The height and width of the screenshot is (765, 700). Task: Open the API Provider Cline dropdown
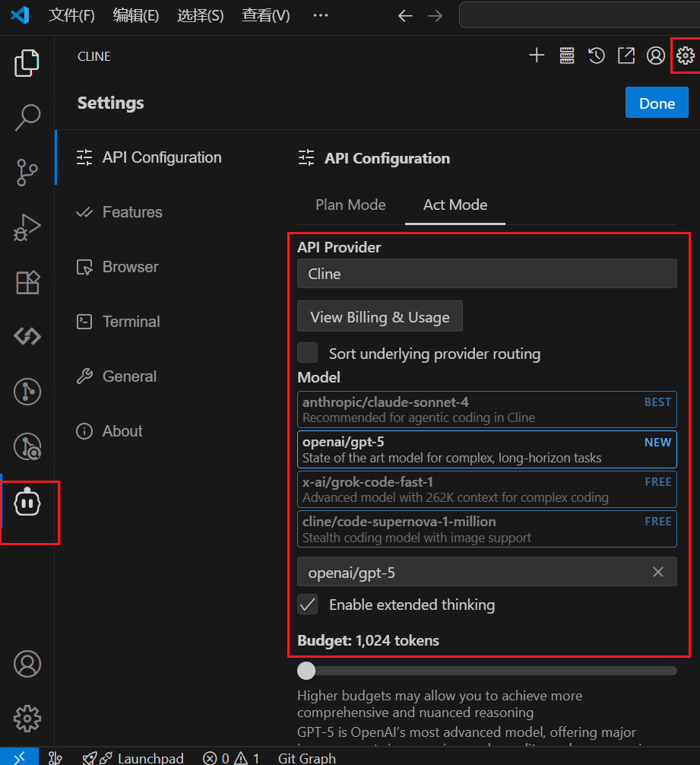coord(487,273)
